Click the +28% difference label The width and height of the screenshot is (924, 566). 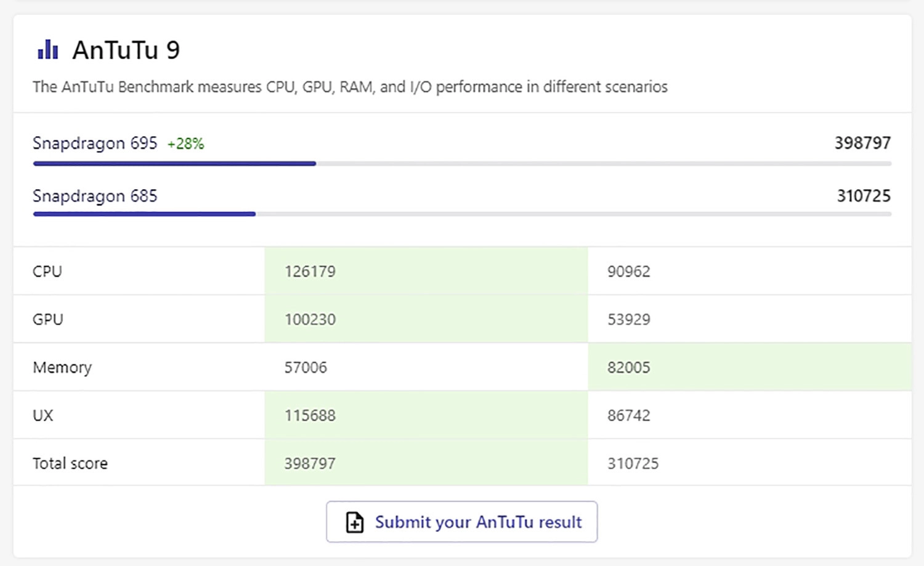click(x=185, y=144)
